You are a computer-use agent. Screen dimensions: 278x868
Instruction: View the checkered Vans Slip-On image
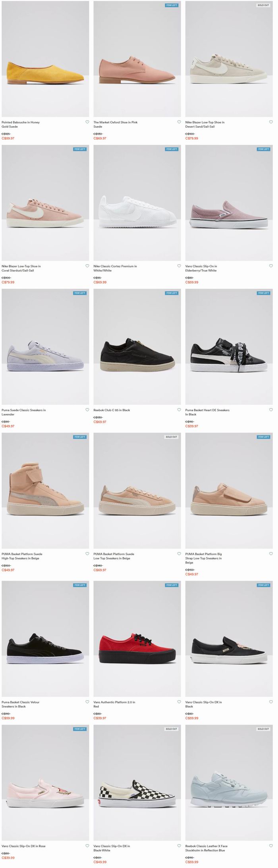tap(137, 783)
